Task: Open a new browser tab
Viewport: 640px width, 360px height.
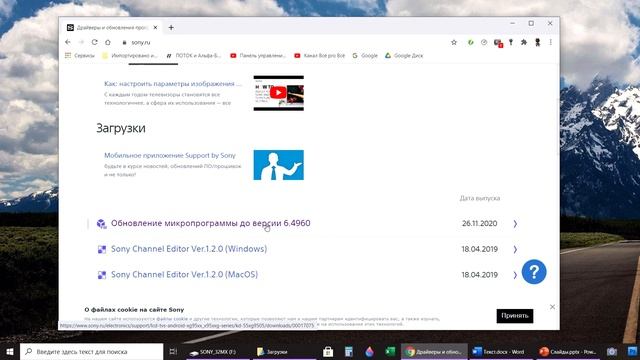Action: (171, 27)
